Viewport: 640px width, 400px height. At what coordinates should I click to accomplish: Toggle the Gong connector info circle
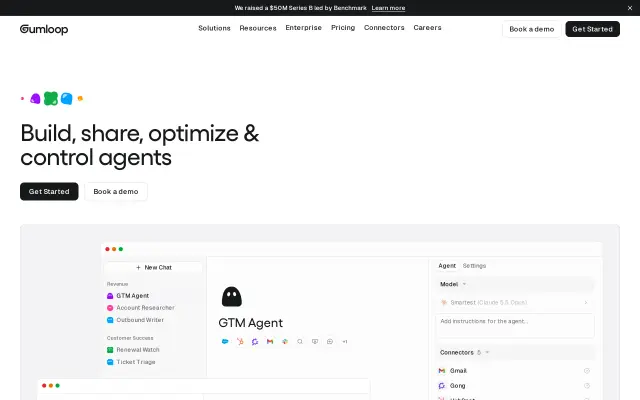coord(587,386)
